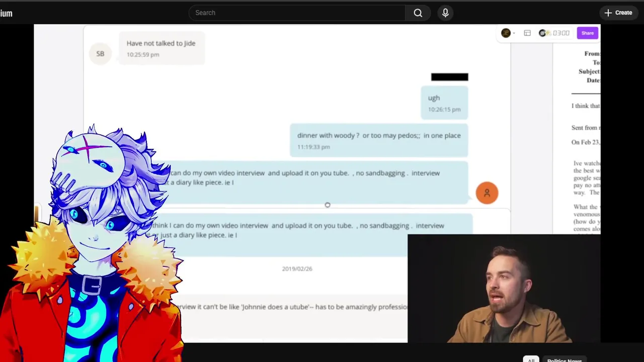This screenshot has height=362, width=644.
Task: Click the 'Subject:' label in email document
Action: click(x=589, y=71)
